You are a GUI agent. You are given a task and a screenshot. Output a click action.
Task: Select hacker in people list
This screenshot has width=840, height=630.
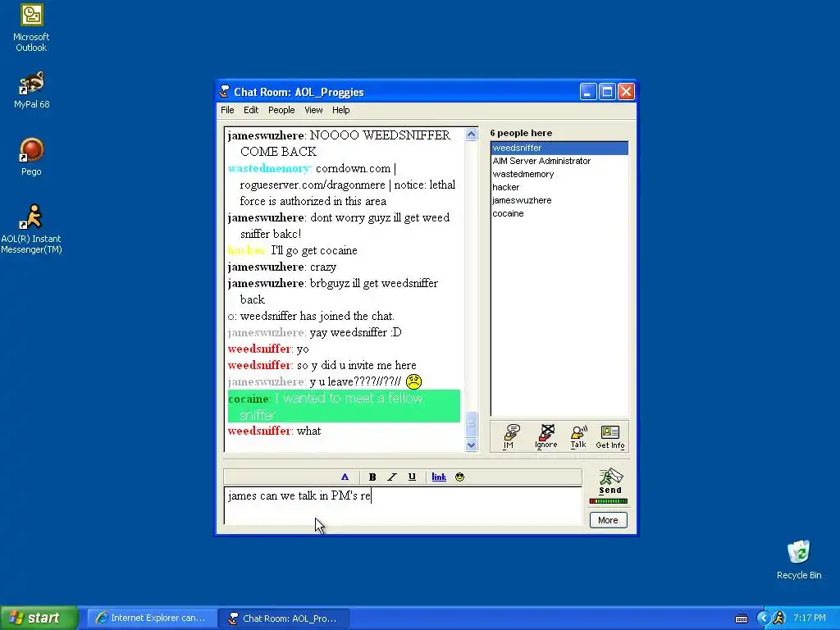tap(559, 187)
